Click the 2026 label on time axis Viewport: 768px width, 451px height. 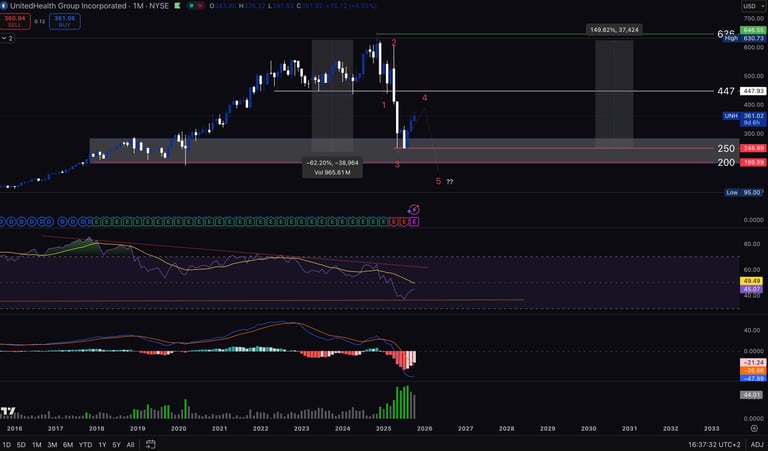point(425,428)
